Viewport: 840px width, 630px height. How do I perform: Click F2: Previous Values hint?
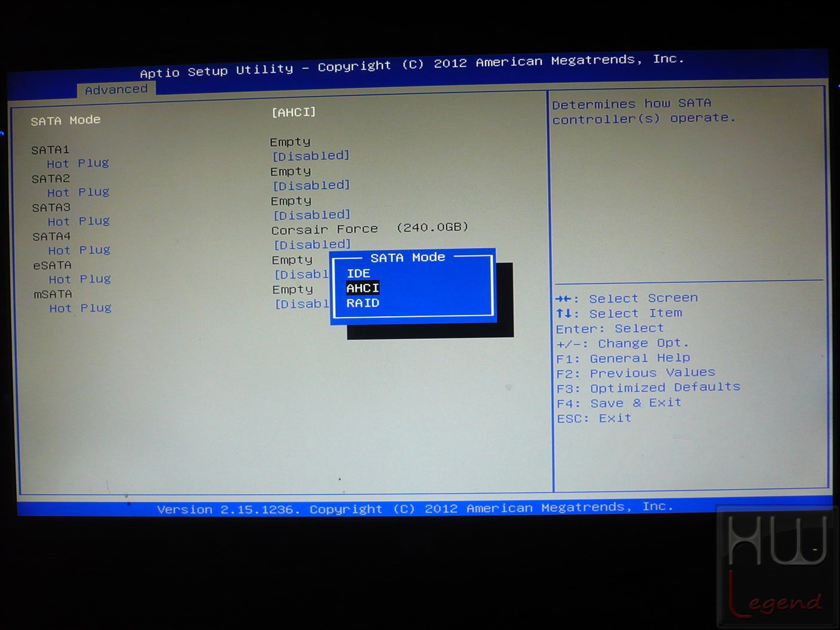[x=636, y=373]
